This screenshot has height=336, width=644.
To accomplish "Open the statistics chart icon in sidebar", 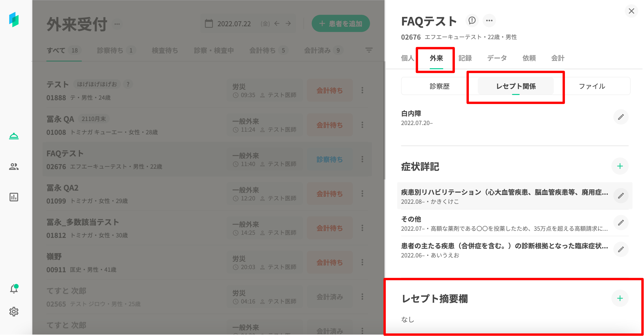I will [x=14, y=197].
